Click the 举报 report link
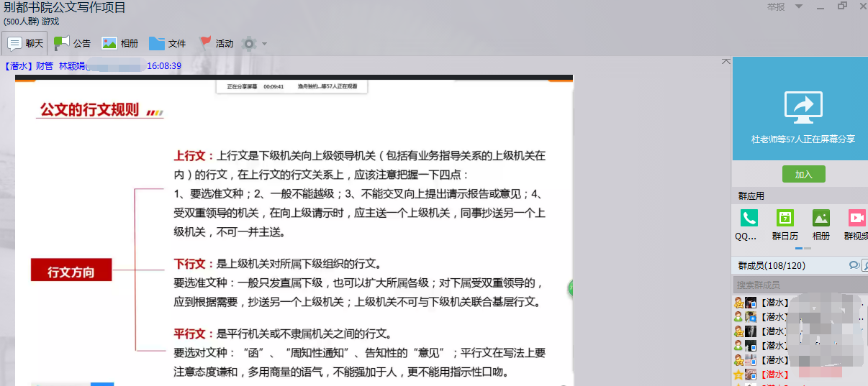This screenshot has height=386, width=868. (x=776, y=7)
